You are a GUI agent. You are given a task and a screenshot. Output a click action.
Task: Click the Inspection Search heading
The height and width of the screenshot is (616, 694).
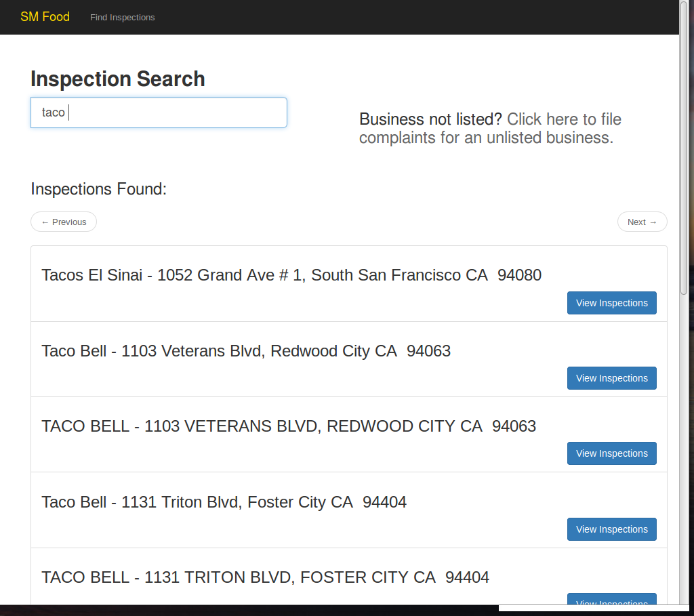click(118, 79)
